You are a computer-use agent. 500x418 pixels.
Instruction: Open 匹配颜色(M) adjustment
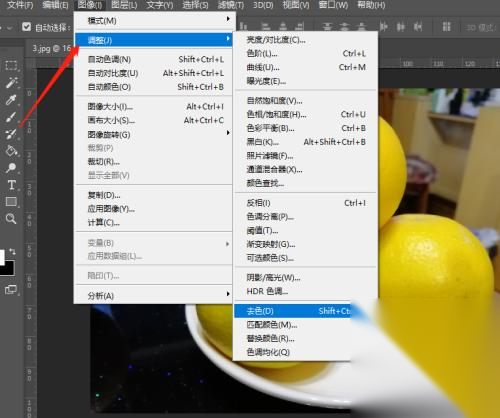[292, 325]
